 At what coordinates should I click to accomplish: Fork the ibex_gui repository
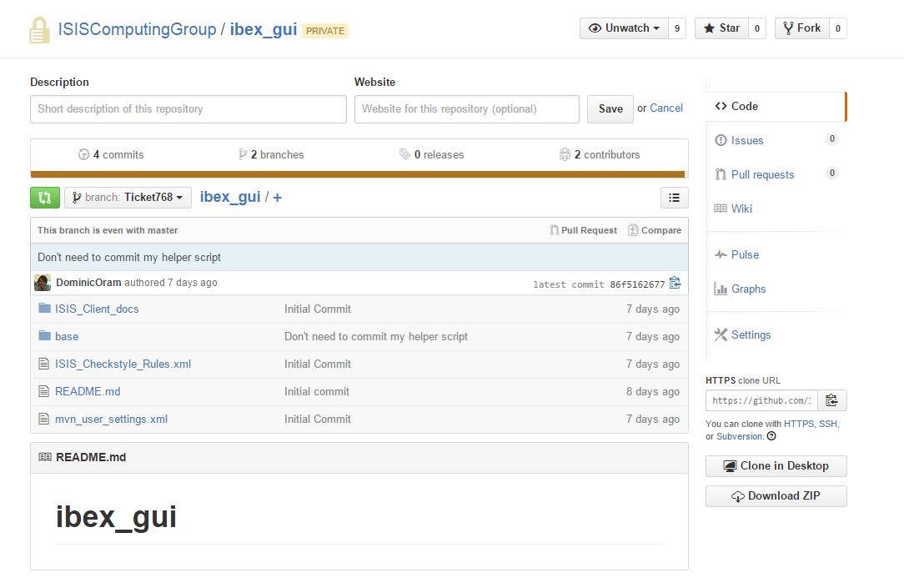pos(802,28)
